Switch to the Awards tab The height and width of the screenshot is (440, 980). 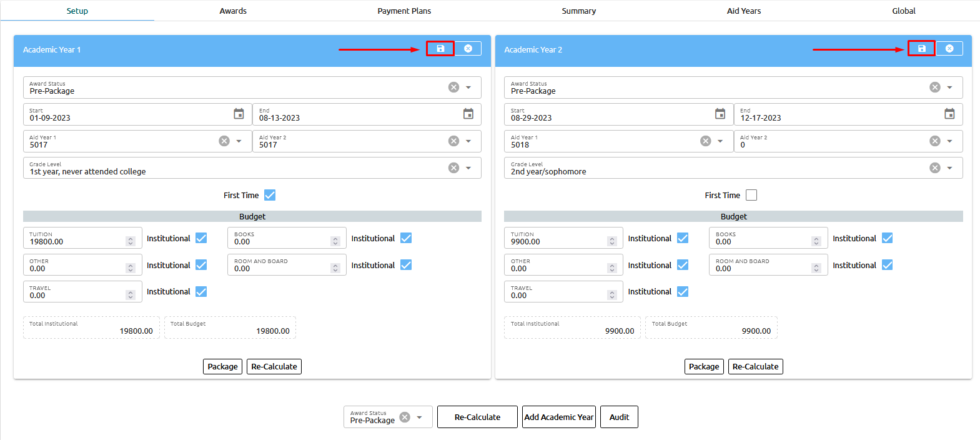pyautogui.click(x=233, y=11)
